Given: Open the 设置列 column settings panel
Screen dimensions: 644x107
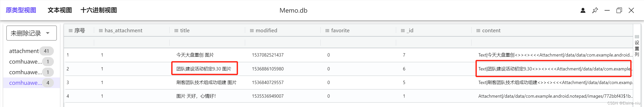Looking at the screenshot, I should tap(637, 46).
